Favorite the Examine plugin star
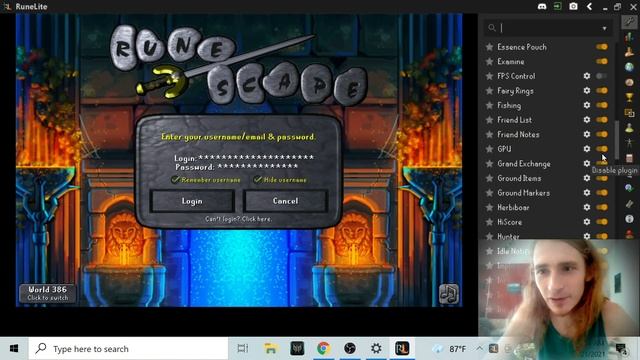This screenshot has width=640, height=360. (489, 62)
